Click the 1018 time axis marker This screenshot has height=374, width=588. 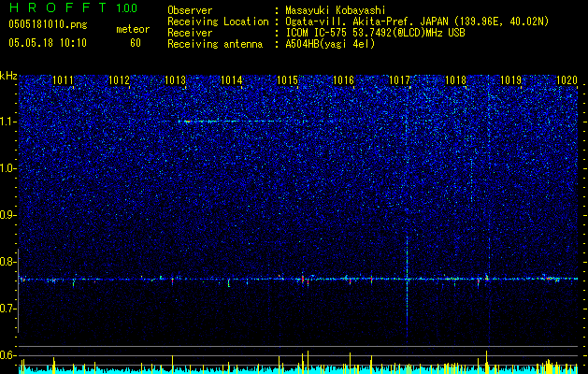(455, 79)
